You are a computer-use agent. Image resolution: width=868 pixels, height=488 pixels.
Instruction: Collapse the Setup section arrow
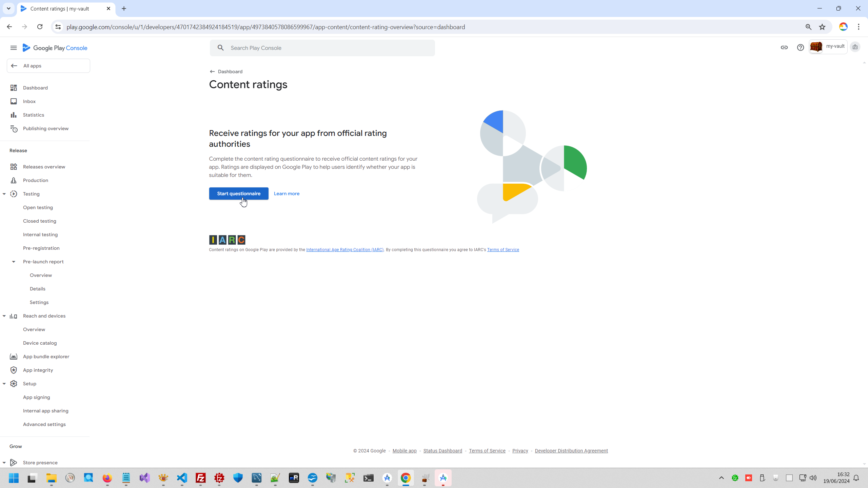point(4,384)
